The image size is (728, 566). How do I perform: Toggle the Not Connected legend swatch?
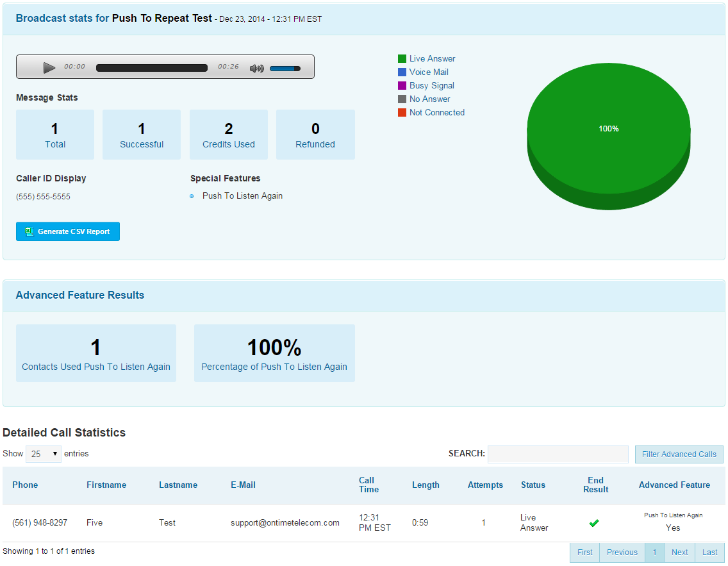402,112
